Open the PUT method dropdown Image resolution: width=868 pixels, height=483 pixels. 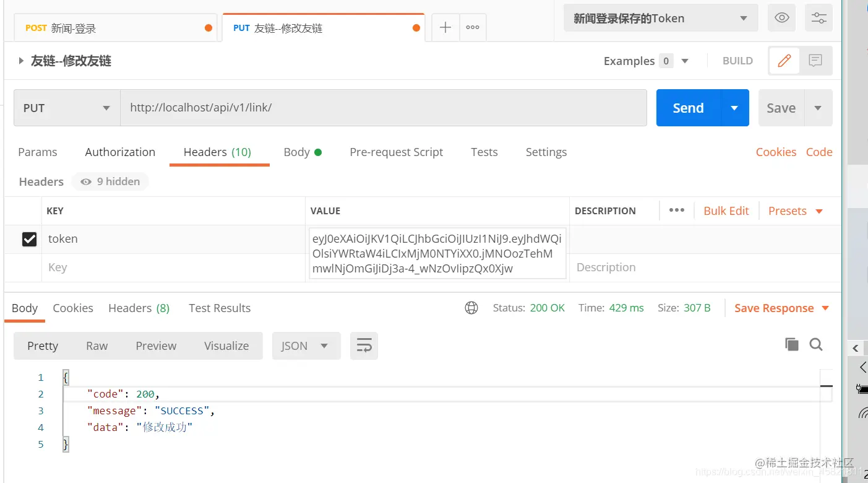click(x=67, y=108)
